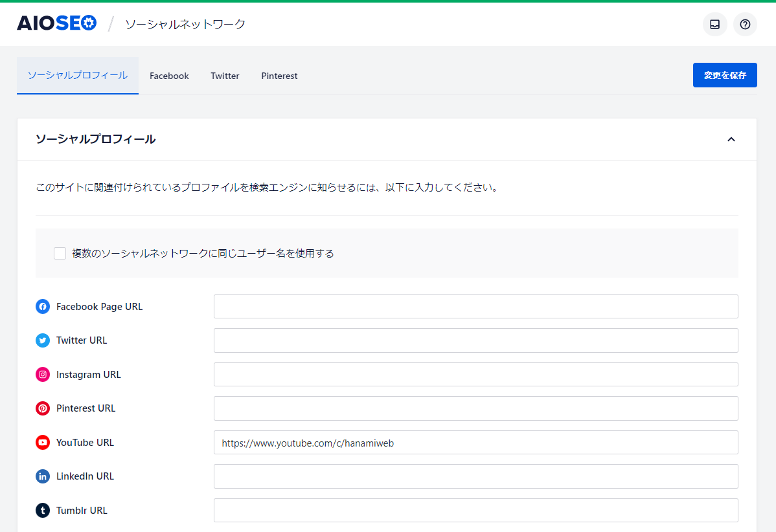The image size is (776, 532).
Task: Focus the Facebook Page URL input field
Action: click(x=475, y=307)
